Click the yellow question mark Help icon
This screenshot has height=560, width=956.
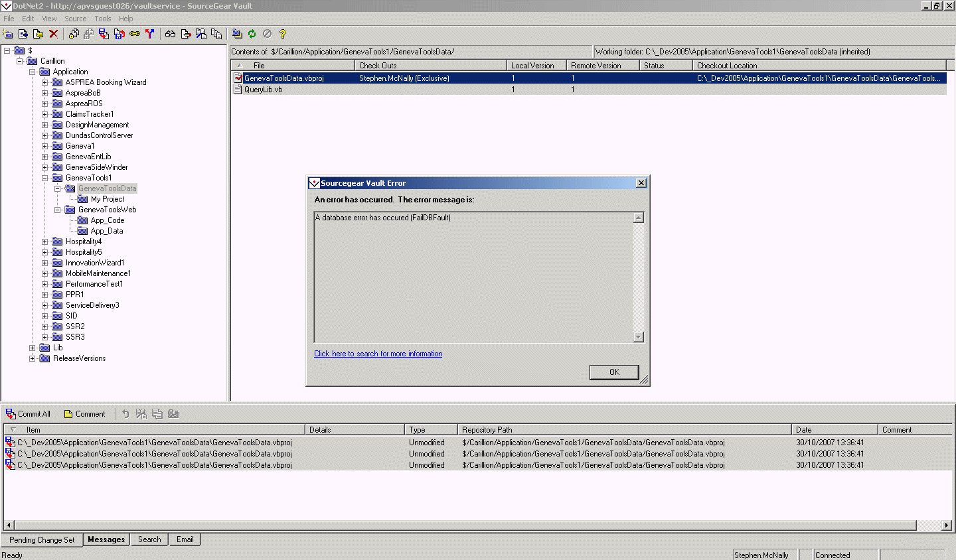tap(283, 34)
